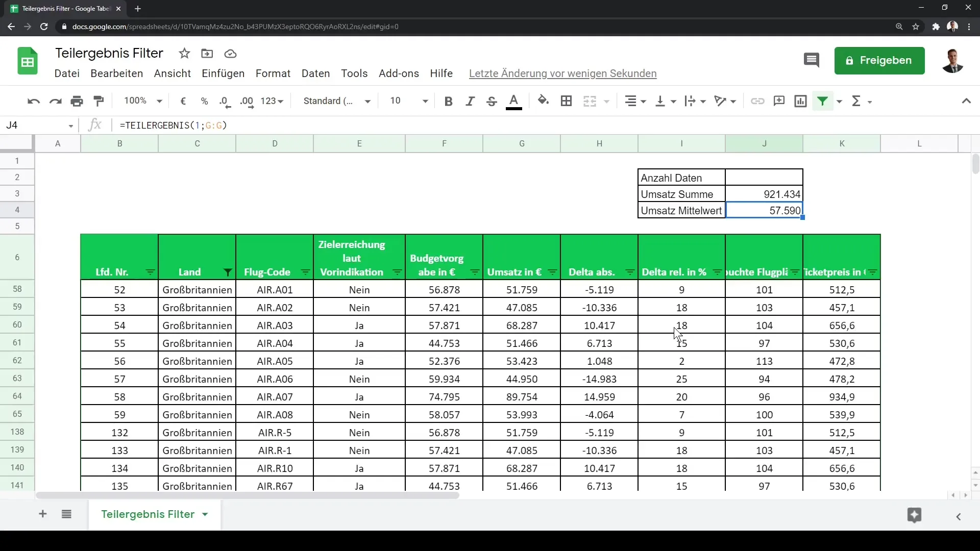Open the Tools menu
The image size is (980, 551).
pyautogui.click(x=354, y=73)
